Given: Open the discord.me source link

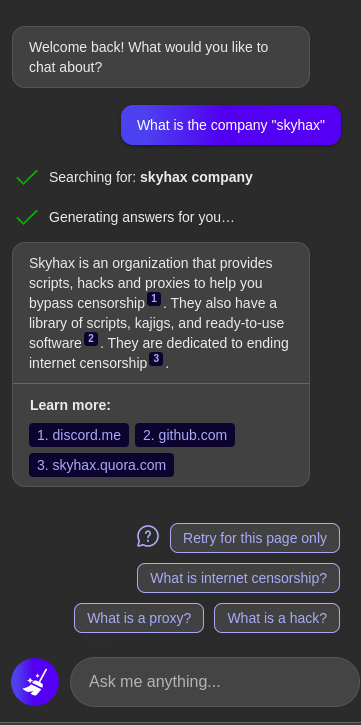Looking at the screenshot, I should (x=79, y=435).
